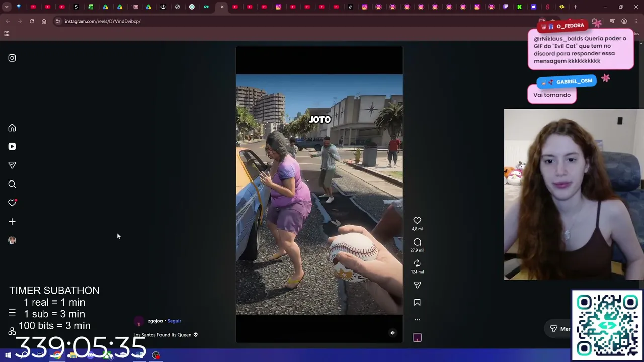Open zgojoo's profile picture

coord(139,321)
